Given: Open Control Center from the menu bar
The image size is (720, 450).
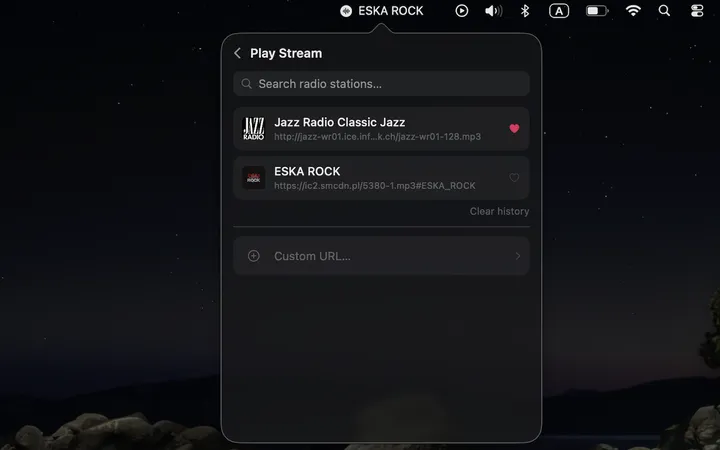Looking at the screenshot, I should click(697, 11).
